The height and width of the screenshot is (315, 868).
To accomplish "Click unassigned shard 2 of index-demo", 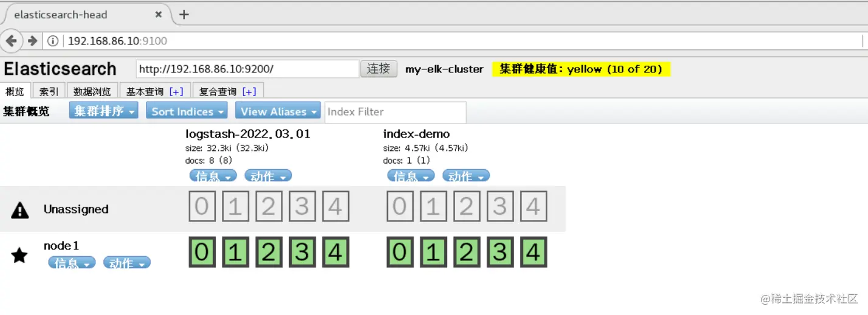I will pyautogui.click(x=467, y=206).
